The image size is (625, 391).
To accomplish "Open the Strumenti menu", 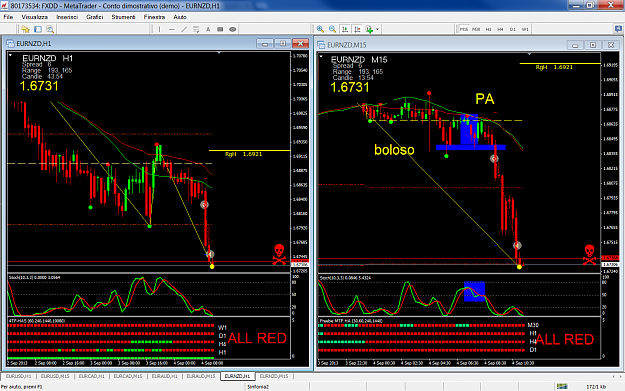I will pyautogui.click(x=123, y=17).
